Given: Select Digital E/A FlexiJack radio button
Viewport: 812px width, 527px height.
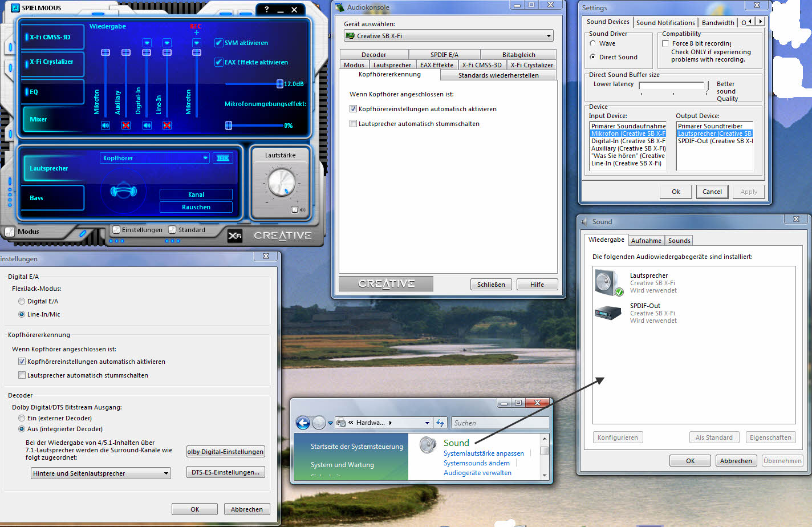Looking at the screenshot, I should point(22,301).
